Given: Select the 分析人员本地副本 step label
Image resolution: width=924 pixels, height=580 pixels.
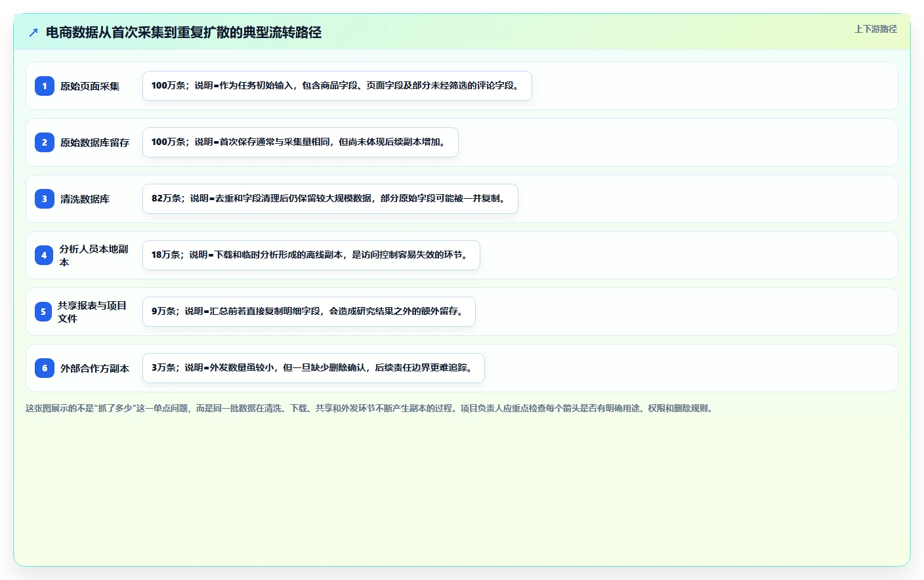Looking at the screenshot, I should pyautogui.click(x=94, y=255).
